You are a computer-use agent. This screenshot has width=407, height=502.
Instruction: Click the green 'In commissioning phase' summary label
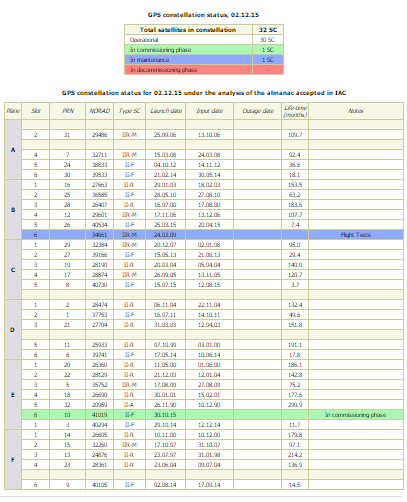(160, 50)
